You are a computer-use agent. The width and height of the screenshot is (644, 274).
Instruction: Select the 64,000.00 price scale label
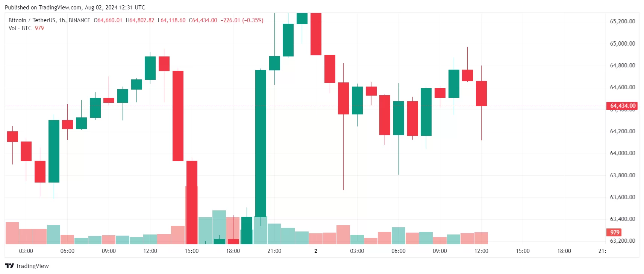point(622,153)
